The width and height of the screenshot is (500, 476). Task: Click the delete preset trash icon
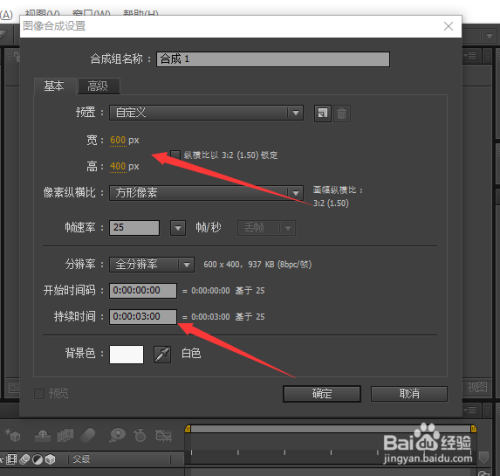click(x=341, y=113)
